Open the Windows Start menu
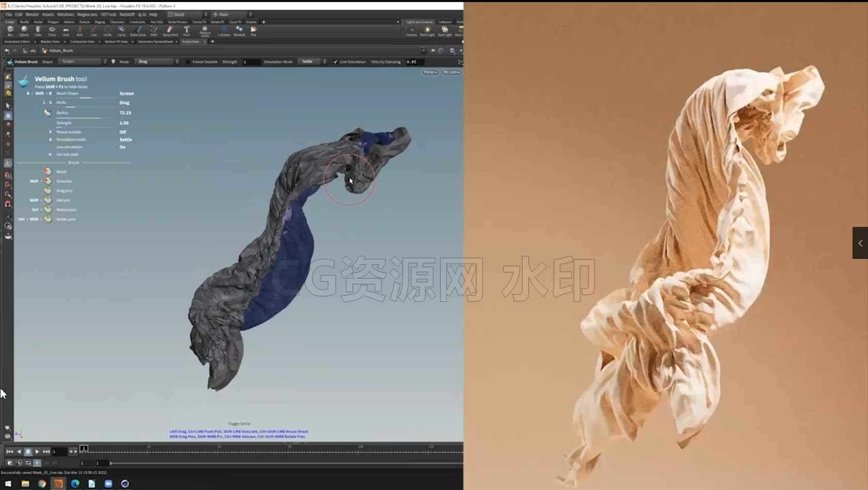The height and width of the screenshot is (490, 868). [x=8, y=484]
